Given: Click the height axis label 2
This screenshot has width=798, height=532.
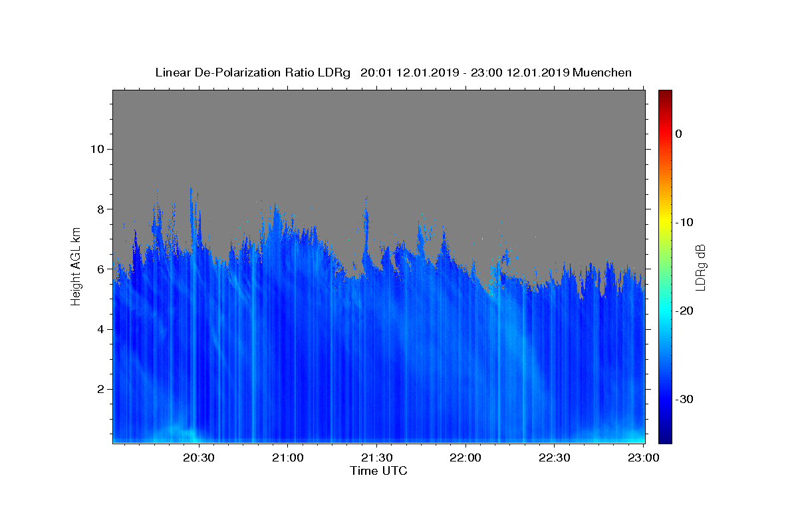Looking at the screenshot, I should 100,389.
